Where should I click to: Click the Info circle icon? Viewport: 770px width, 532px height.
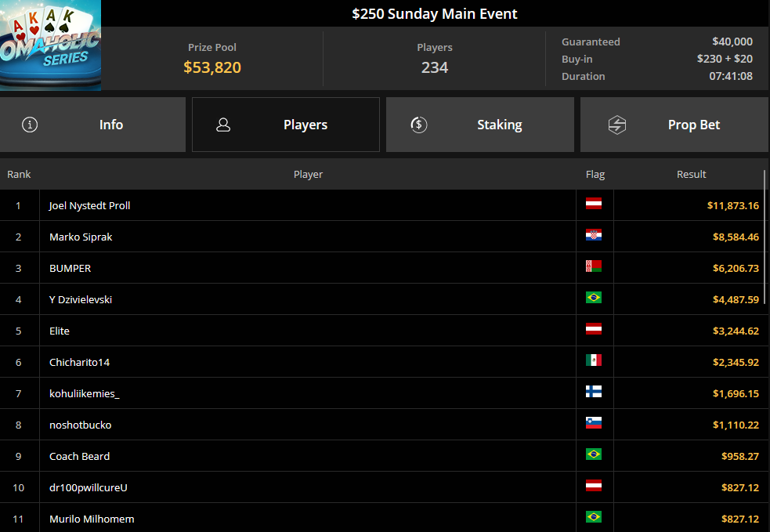pos(30,125)
